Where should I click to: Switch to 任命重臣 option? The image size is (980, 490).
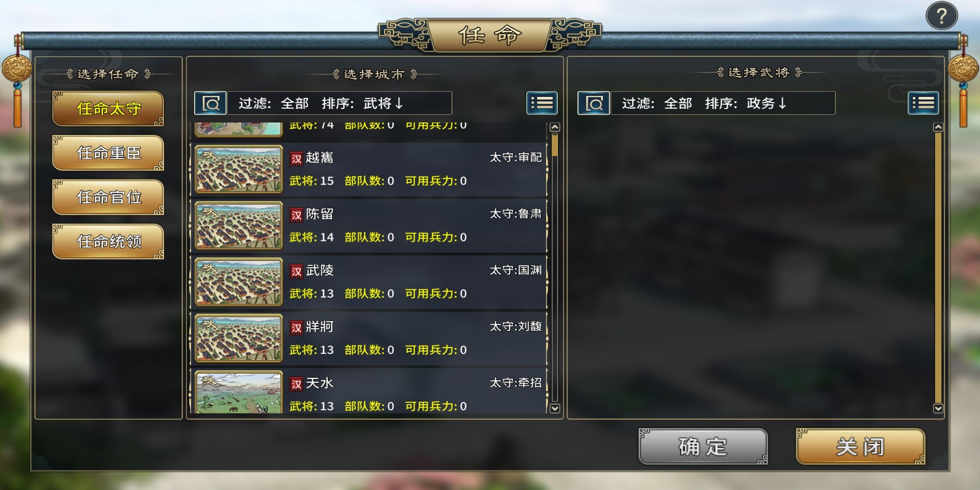coord(108,153)
